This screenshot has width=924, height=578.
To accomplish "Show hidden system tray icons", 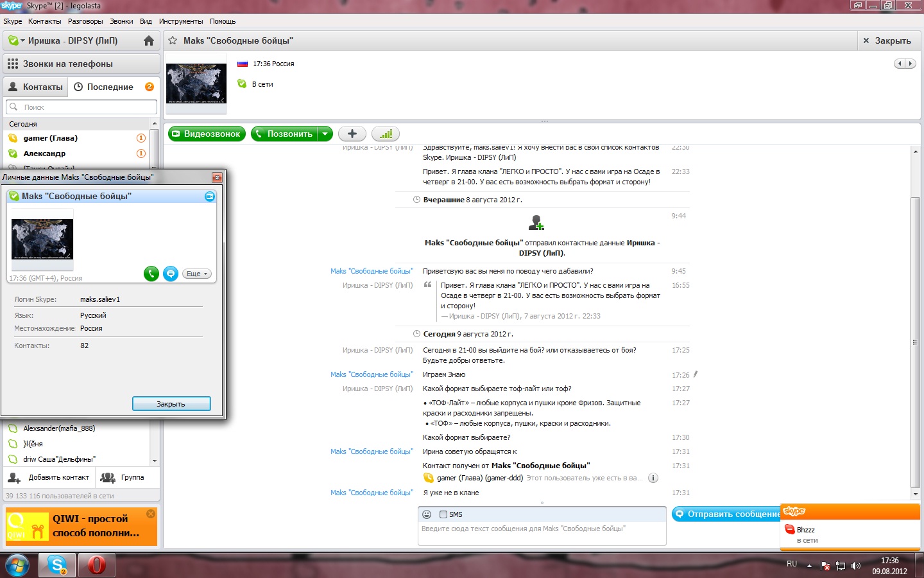I will coord(810,566).
